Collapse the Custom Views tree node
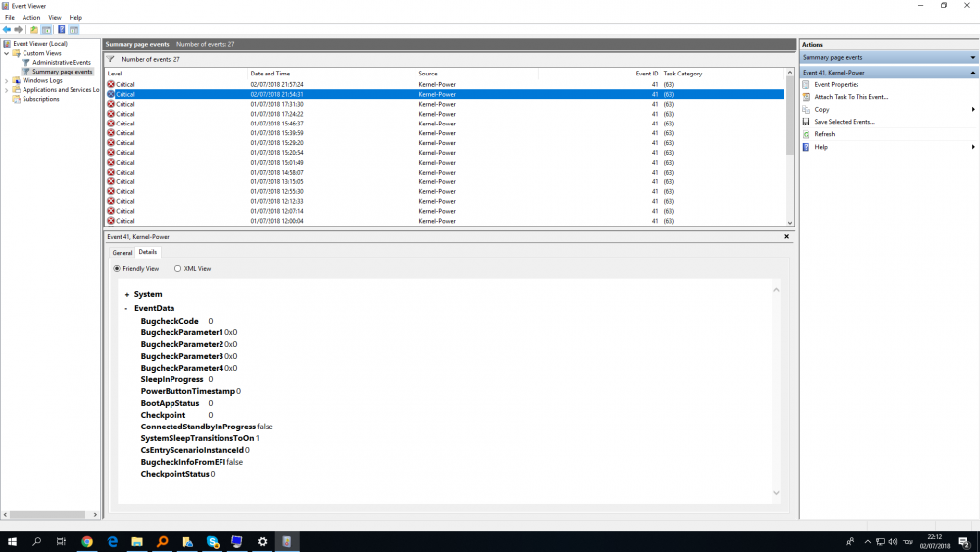 click(x=7, y=53)
